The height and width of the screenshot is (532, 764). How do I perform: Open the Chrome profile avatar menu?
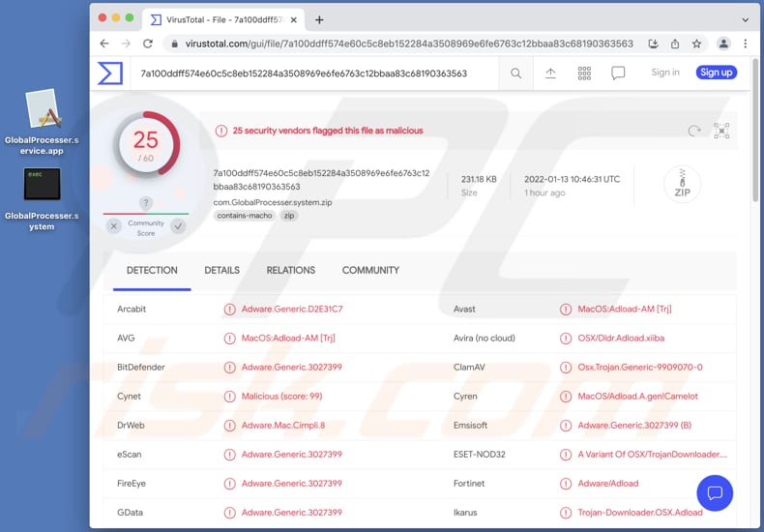(722, 44)
